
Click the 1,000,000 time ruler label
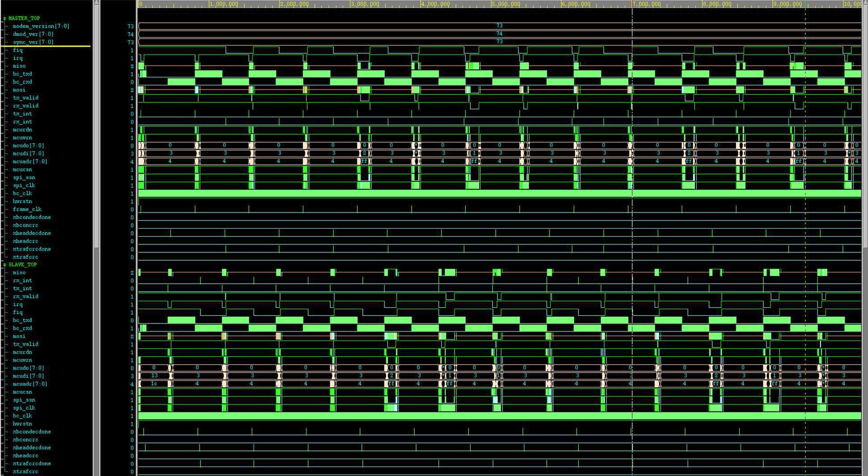[224, 4]
